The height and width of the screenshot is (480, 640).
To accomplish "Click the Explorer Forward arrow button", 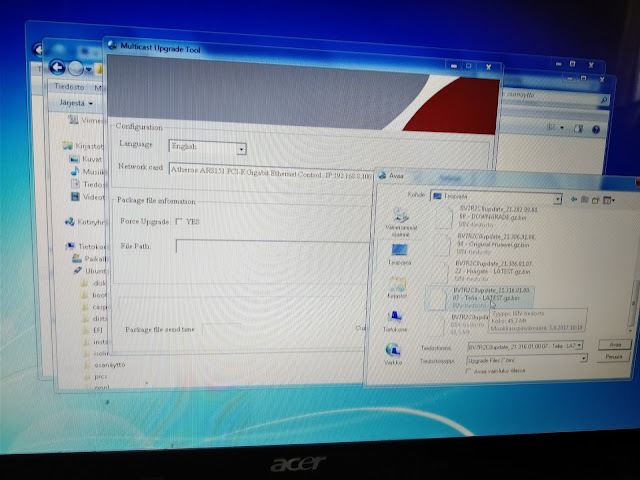I will [x=76, y=68].
